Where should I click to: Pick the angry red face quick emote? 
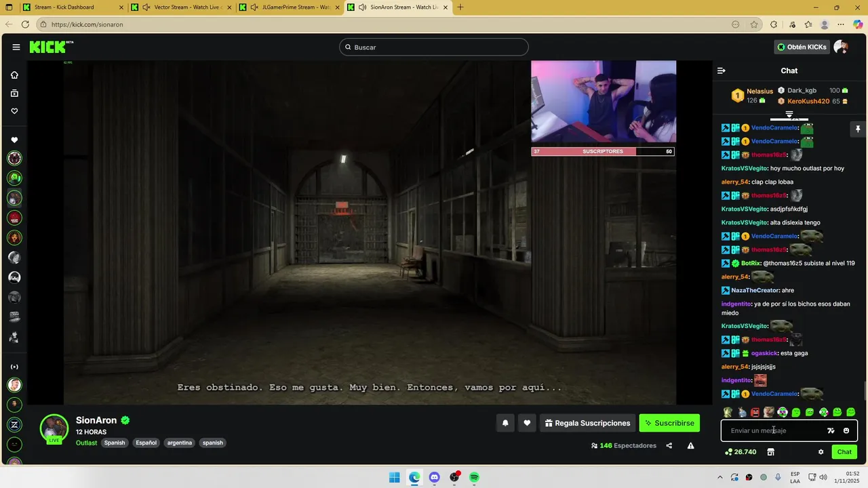tap(755, 412)
